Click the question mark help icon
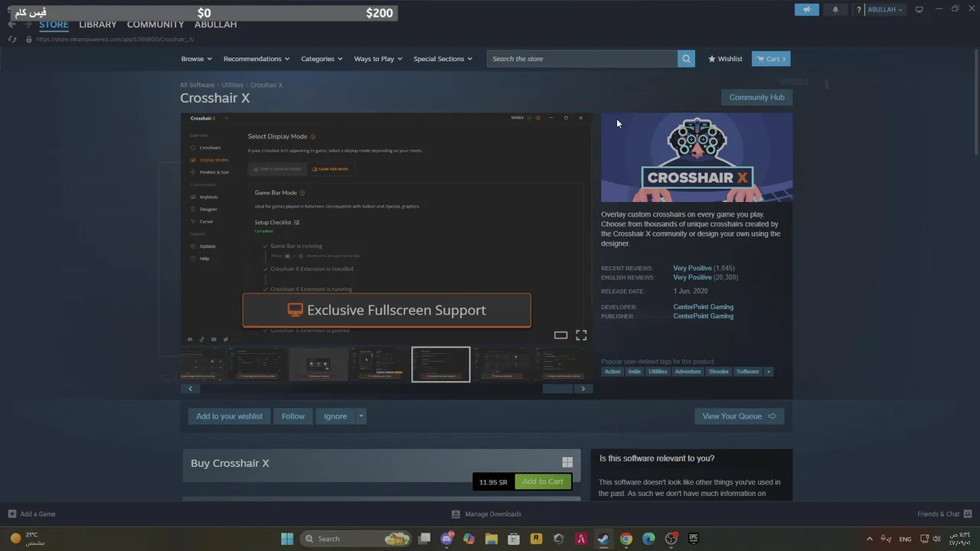This screenshot has width=980, height=551. click(859, 10)
